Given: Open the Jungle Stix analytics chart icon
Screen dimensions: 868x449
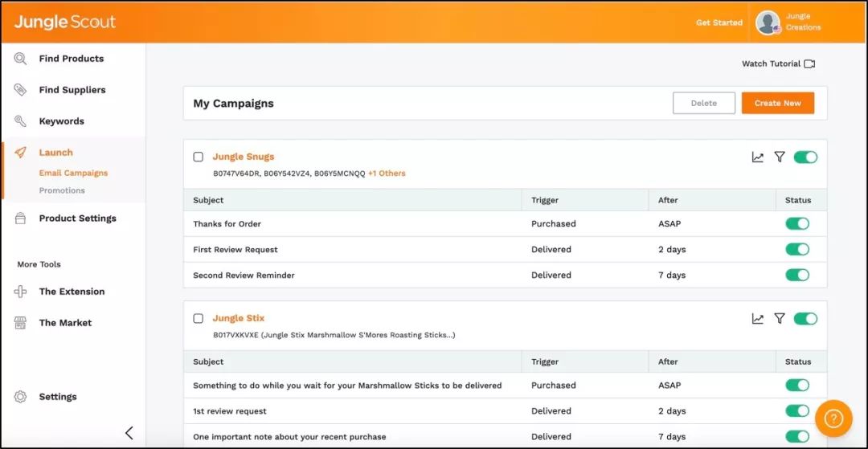Looking at the screenshot, I should point(757,319).
